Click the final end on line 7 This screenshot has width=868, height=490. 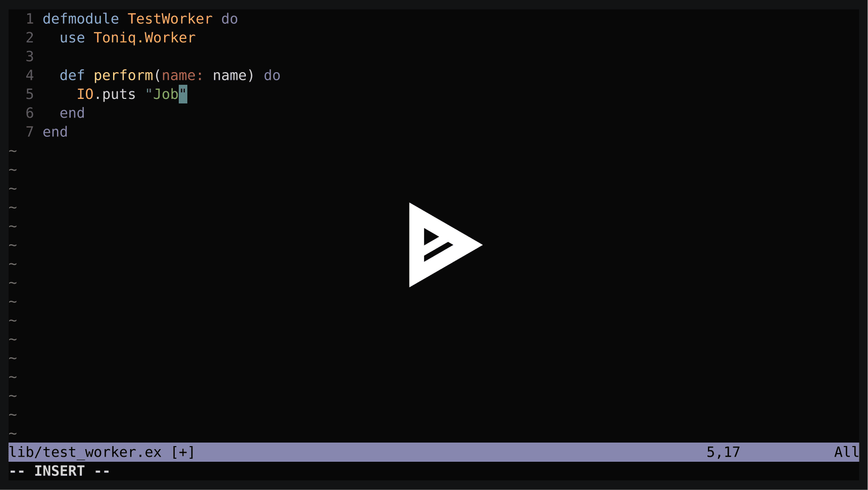click(55, 132)
